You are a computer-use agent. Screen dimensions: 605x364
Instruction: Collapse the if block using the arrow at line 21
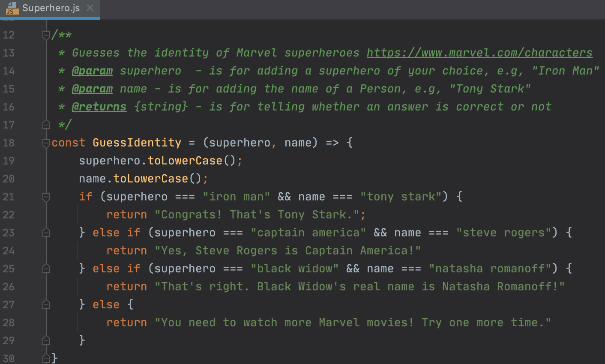point(45,197)
